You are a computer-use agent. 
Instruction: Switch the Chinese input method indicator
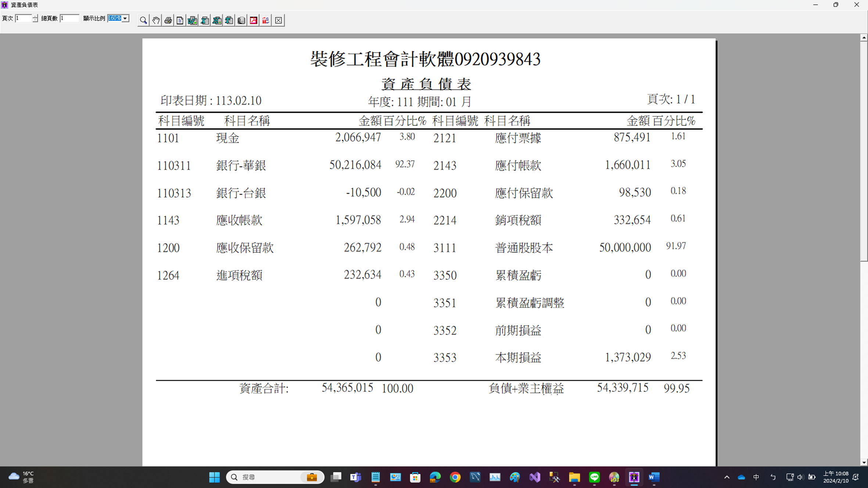click(756, 477)
